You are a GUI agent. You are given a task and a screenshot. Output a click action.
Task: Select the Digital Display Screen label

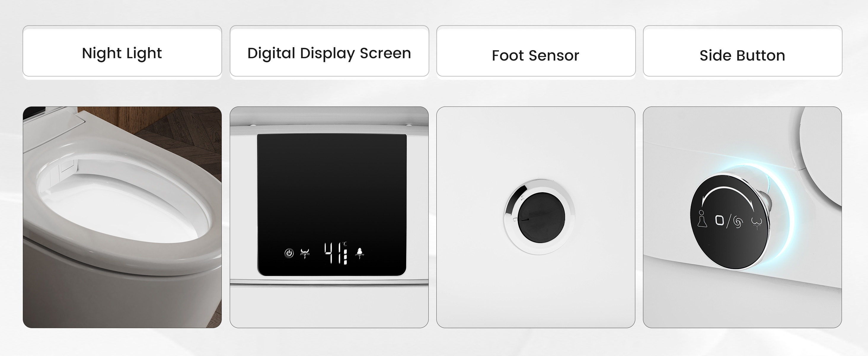point(329,53)
